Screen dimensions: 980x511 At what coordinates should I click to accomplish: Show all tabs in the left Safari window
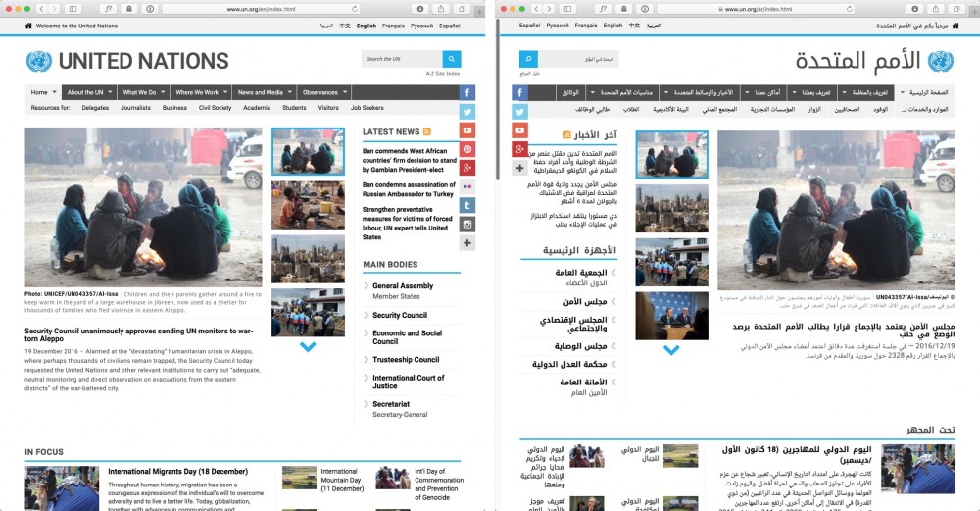pos(462,9)
